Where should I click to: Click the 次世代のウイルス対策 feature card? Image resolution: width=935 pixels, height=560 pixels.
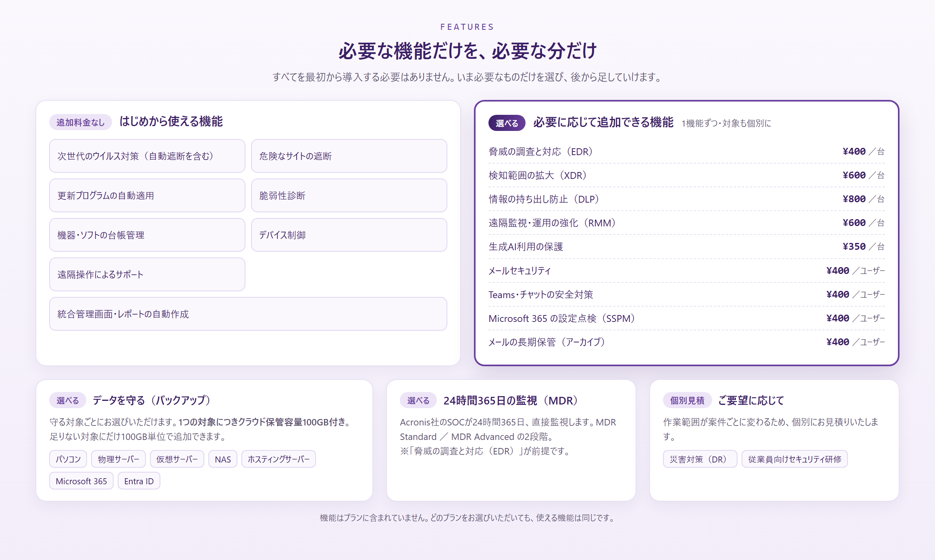(147, 156)
